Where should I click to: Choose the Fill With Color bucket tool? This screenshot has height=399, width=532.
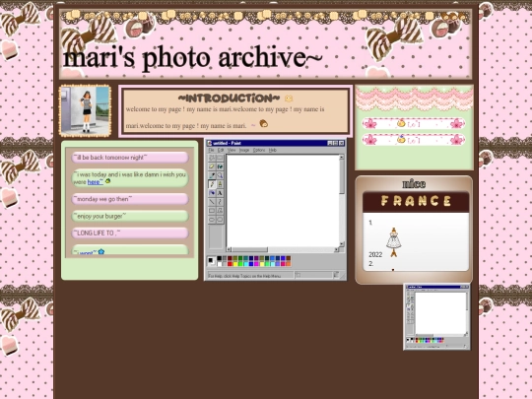click(x=220, y=166)
